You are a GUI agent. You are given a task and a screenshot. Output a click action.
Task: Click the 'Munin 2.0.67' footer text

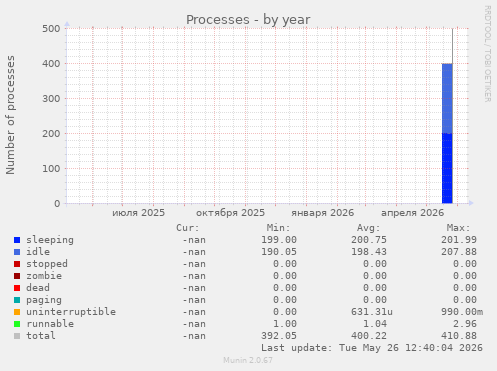(x=248, y=360)
